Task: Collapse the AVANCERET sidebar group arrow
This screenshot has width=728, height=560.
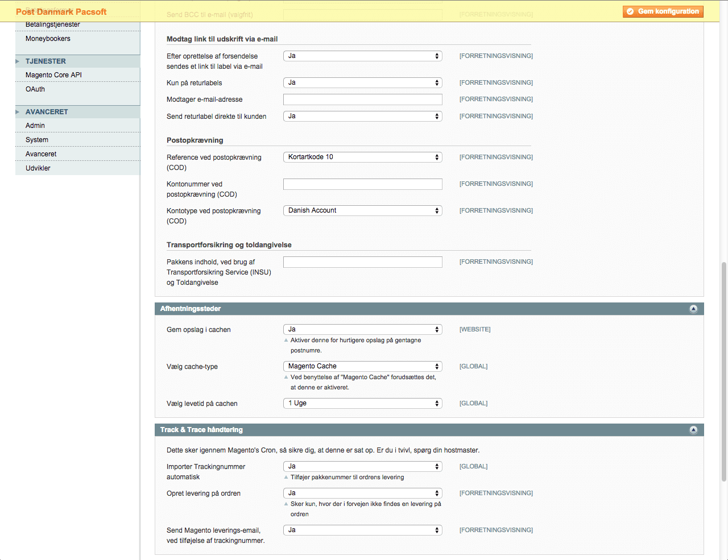Action: click(18, 112)
